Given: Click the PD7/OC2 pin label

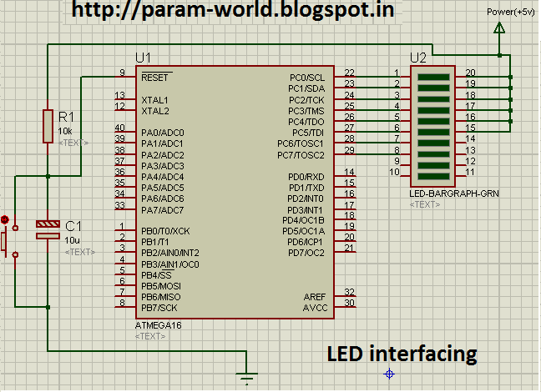Looking at the screenshot, I should pos(306,253).
